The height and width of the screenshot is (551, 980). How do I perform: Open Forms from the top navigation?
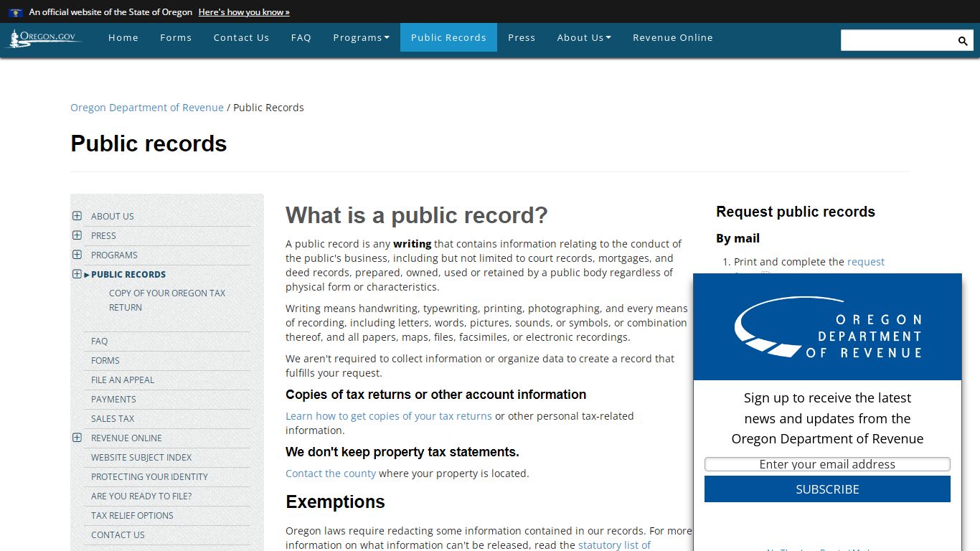pyautogui.click(x=176, y=37)
